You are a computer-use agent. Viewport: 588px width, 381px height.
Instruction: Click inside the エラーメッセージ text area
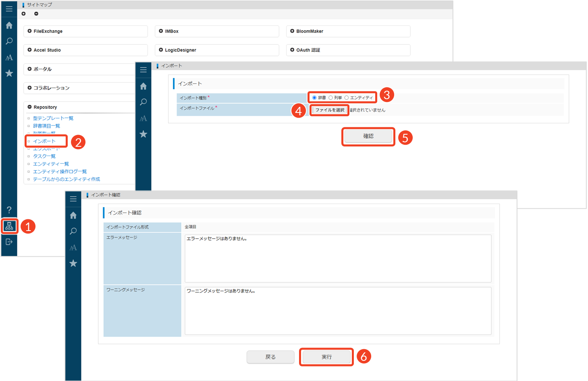pos(338,258)
